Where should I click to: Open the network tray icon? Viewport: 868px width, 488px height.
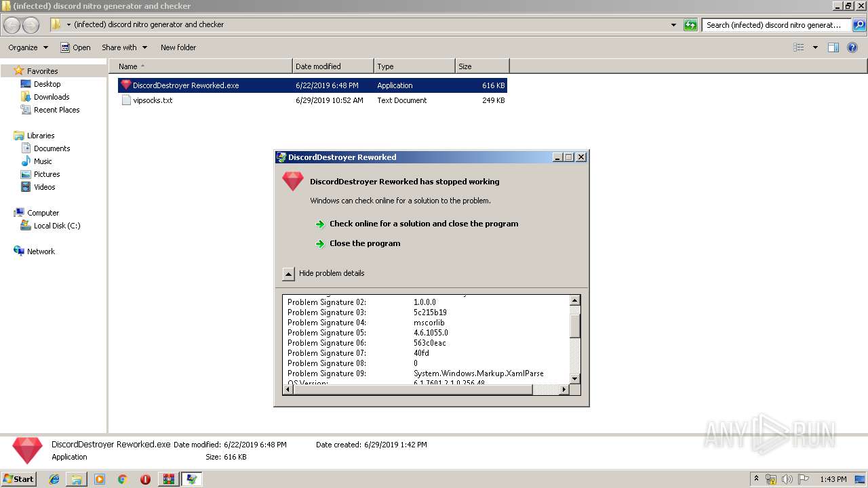pos(771,479)
